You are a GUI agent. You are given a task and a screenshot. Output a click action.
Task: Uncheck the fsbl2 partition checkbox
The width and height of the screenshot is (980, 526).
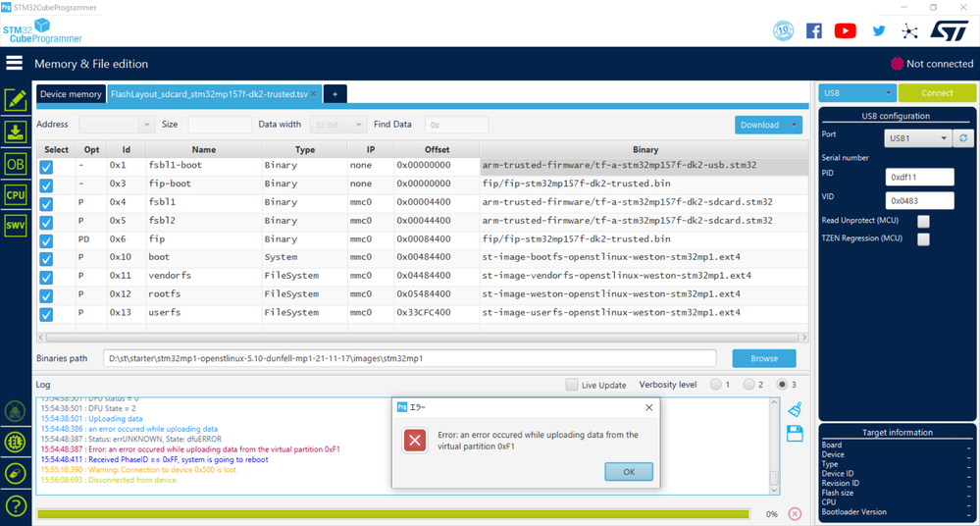point(46,222)
